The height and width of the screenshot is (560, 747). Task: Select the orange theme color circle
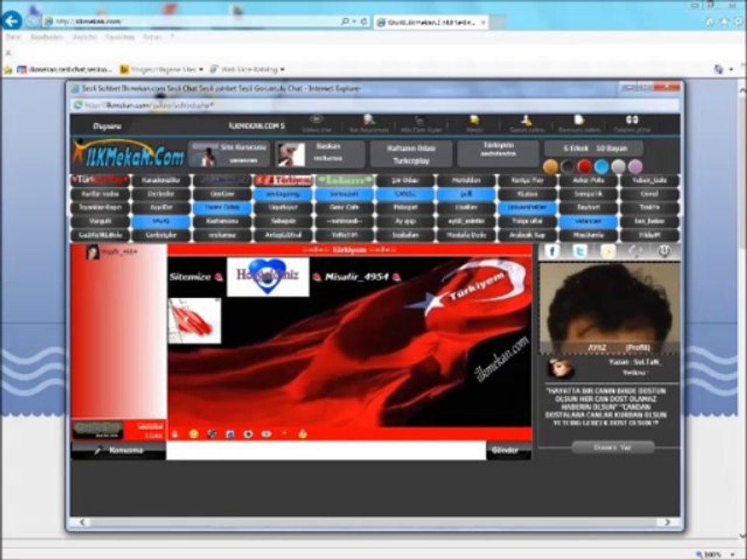tap(551, 166)
